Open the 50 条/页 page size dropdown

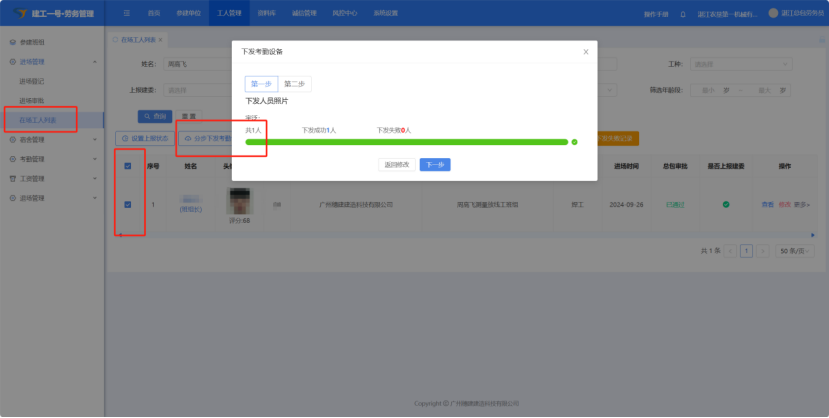pos(794,250)
